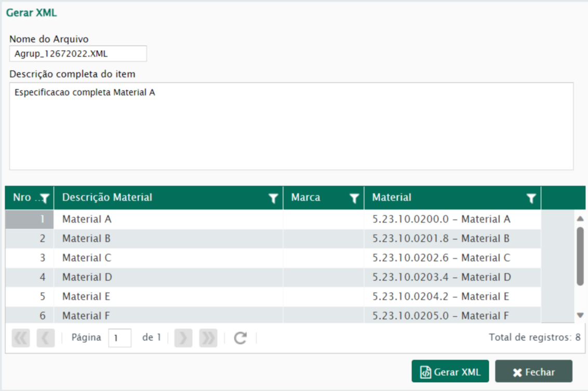Open filter for Material column

[x=531, y=198]
